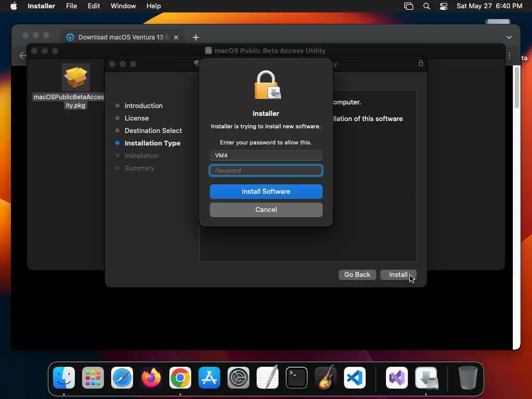Click the Install button in installer window

coord(398,274)
